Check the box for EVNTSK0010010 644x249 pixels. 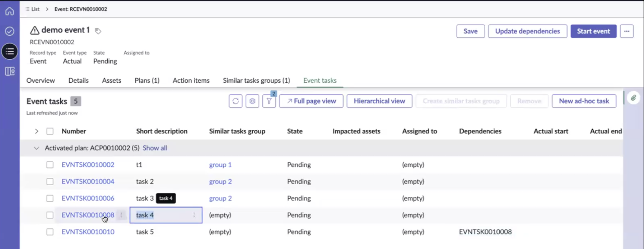coord(50,232)
